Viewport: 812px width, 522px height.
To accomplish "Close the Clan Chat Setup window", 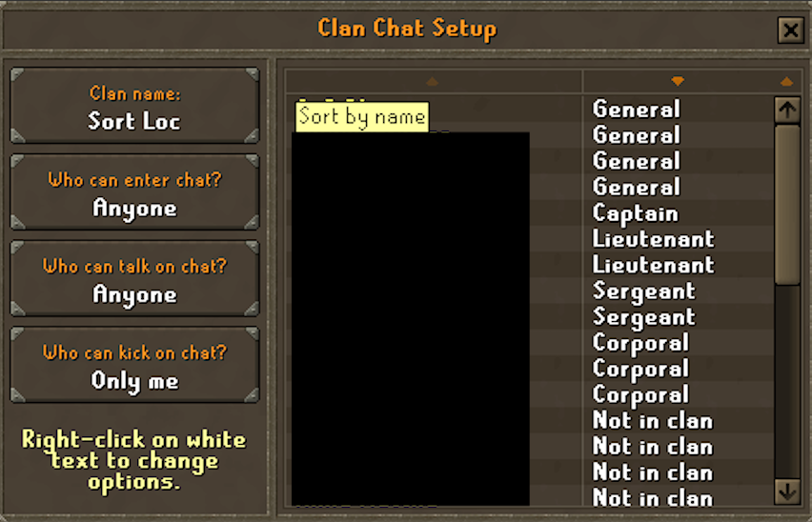I will coord(790,30).
